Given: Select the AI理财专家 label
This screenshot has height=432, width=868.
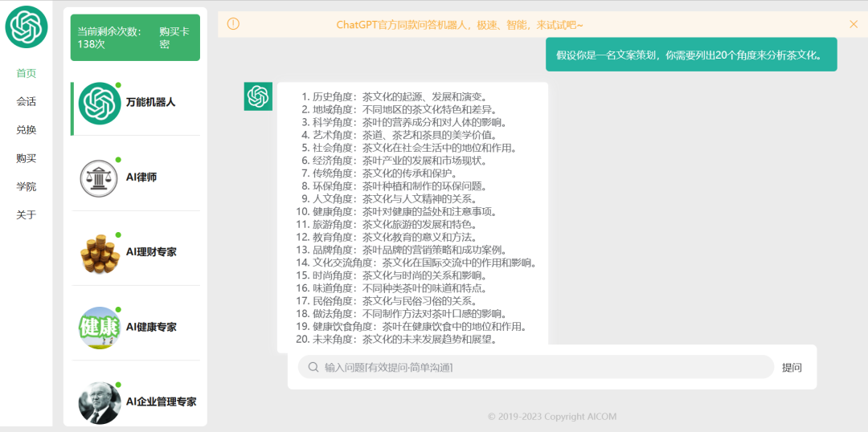Looking at the screenshot, I should click(151, 252).
